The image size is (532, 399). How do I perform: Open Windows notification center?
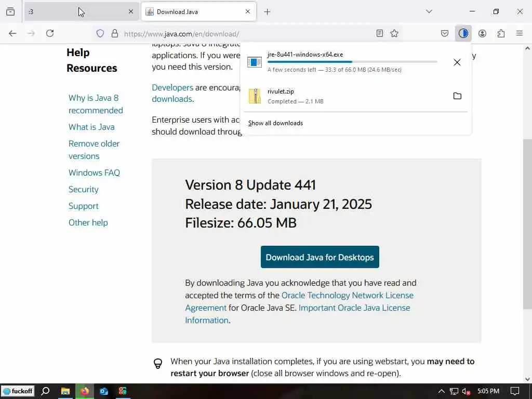pyautogui.click(x=515, y=391)
